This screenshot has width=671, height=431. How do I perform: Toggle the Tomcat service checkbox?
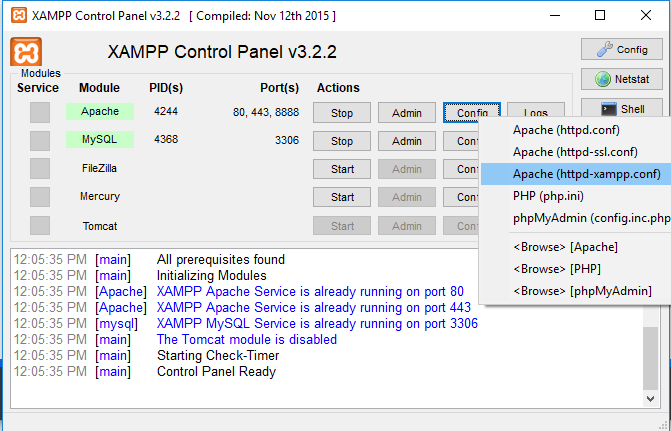(x=40, y=226)
